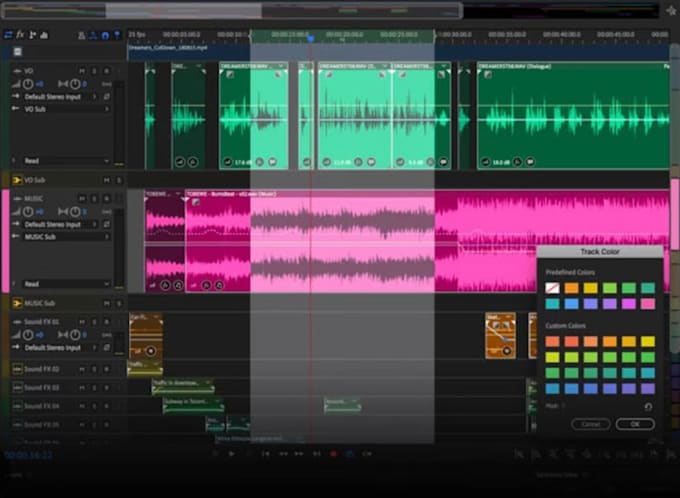Click the MUSIC Sub bus track icon
The height and width of the screenshot is (498, 680).
pyautogui.click(x=17, y=303)
